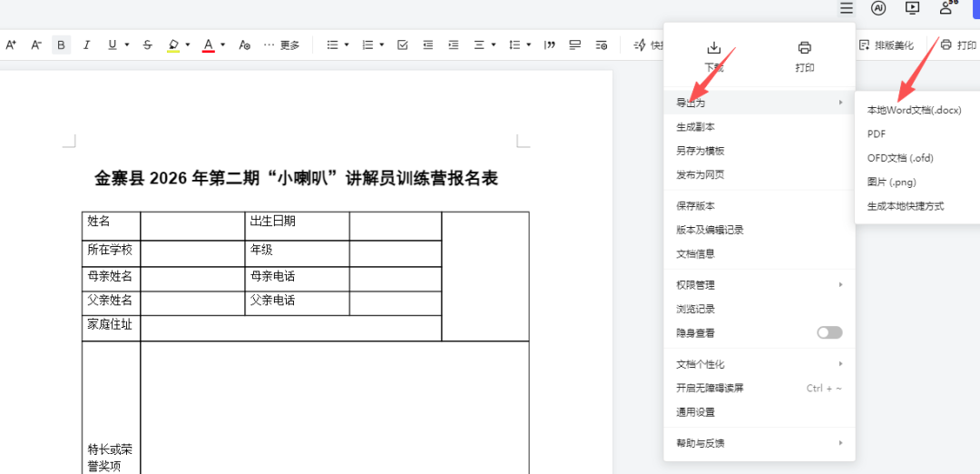This screenshot has width=980, height=474.
Task: Increase paragraph indent
Action: 454,45
